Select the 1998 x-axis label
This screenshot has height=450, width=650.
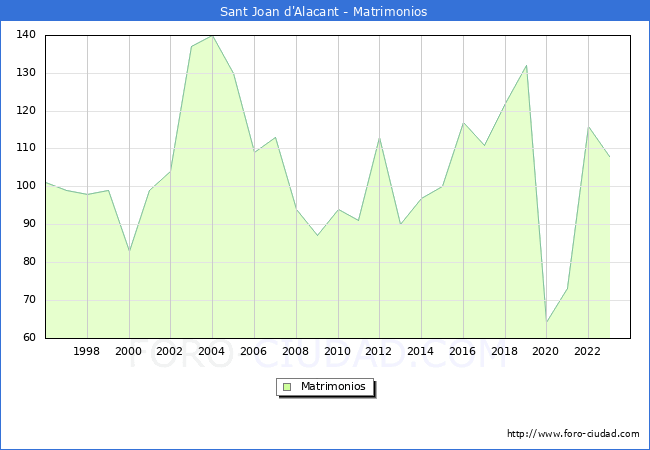point(87,351)
